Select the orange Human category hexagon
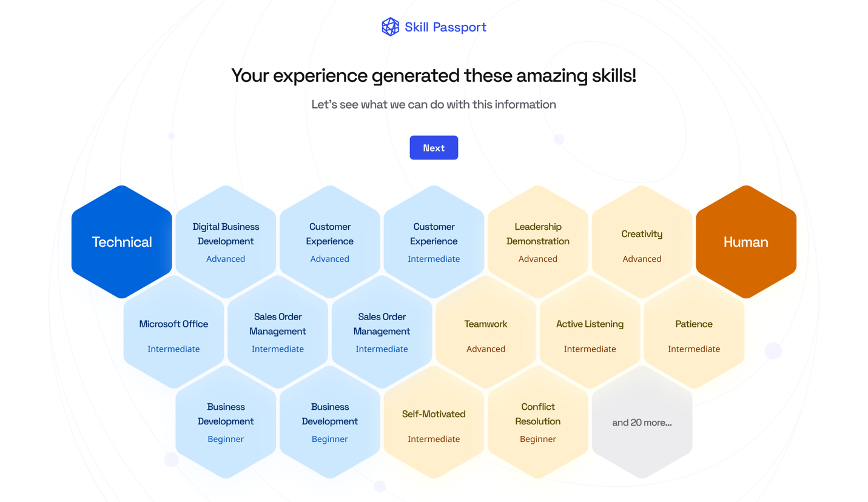 746,242
